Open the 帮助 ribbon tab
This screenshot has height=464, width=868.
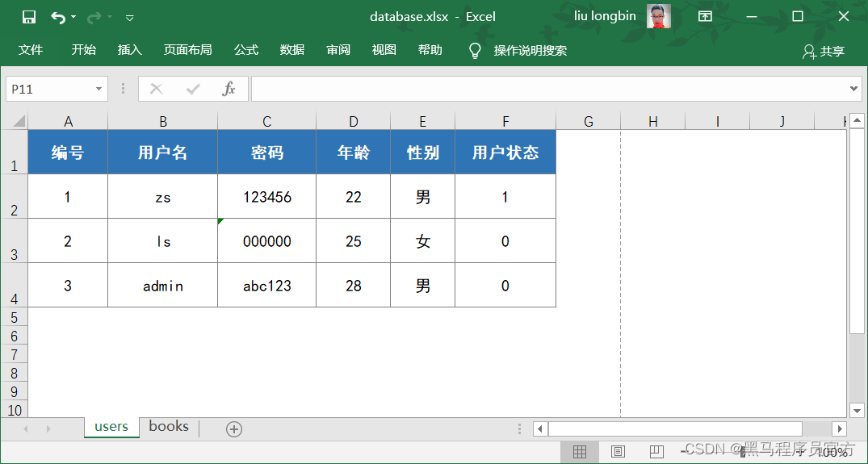point(430,50)
